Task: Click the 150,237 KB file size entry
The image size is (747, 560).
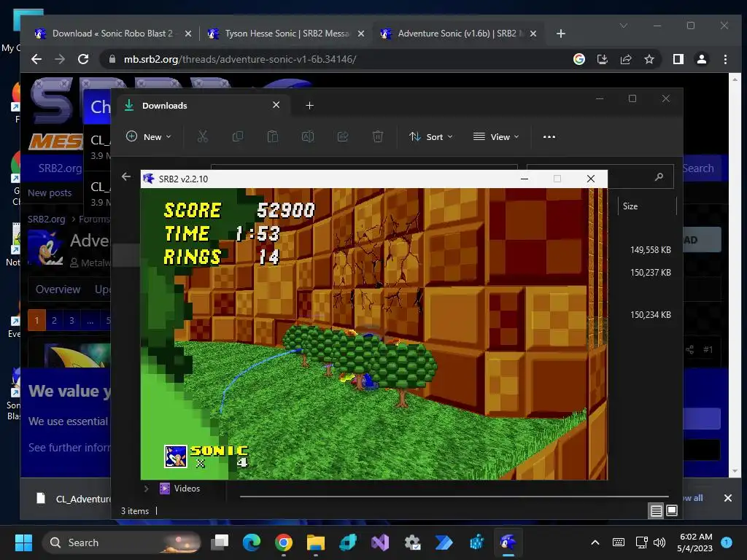Action: click(x=650, y=273)
